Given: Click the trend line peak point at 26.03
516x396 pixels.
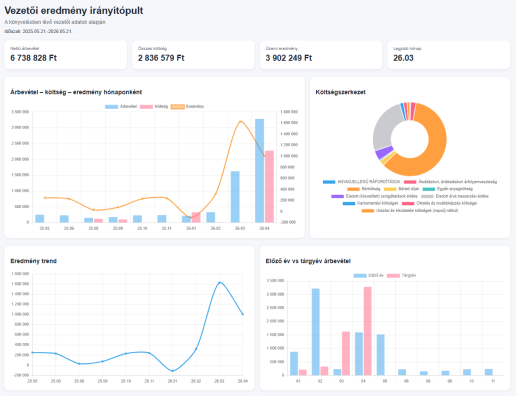Looking at the screenshot, I should tap(219, 283).
